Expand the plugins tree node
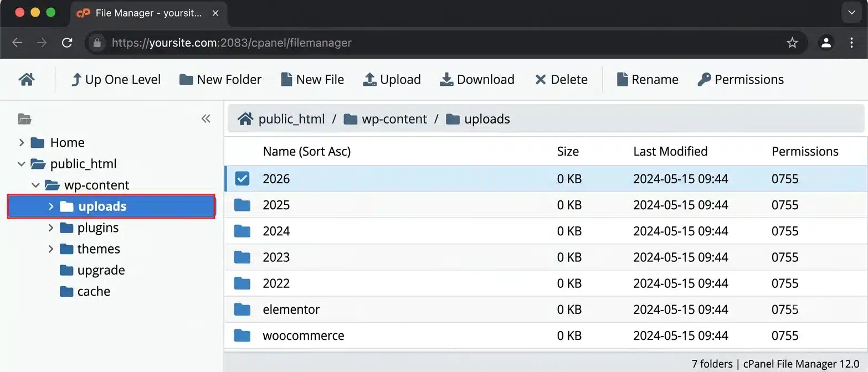The height and width of the screenshot is (372, 868). [x=50, y=228]
